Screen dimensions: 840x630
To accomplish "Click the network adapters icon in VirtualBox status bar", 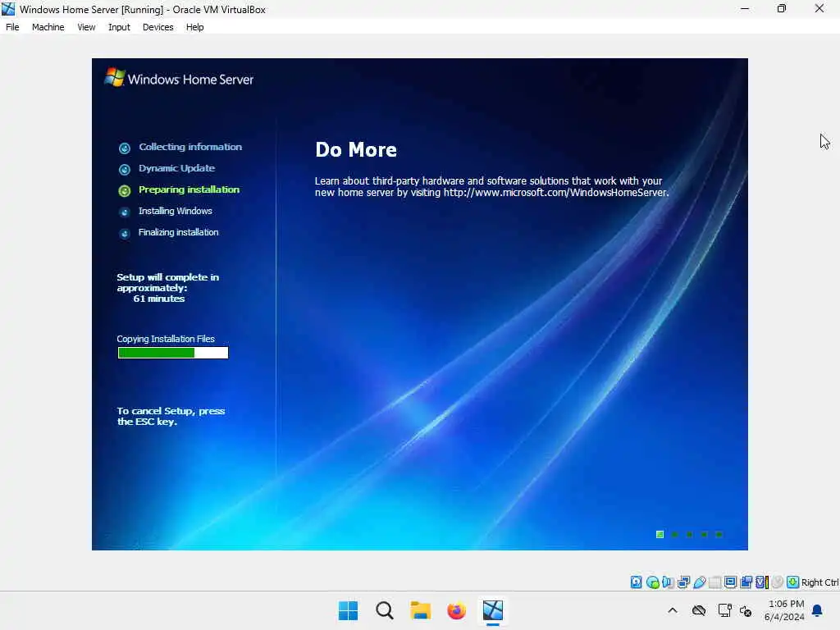I will pyautogui.click(x=683, y=582).
